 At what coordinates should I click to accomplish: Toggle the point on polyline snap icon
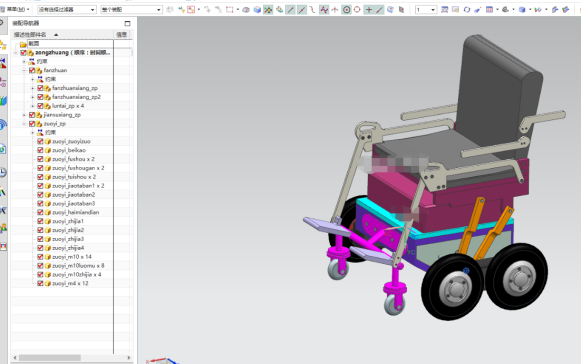pos(324,10)
